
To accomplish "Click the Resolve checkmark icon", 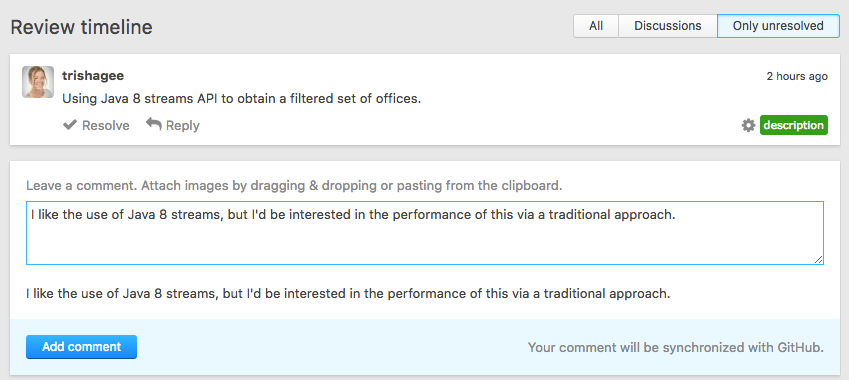I will [x=70, y=125].
